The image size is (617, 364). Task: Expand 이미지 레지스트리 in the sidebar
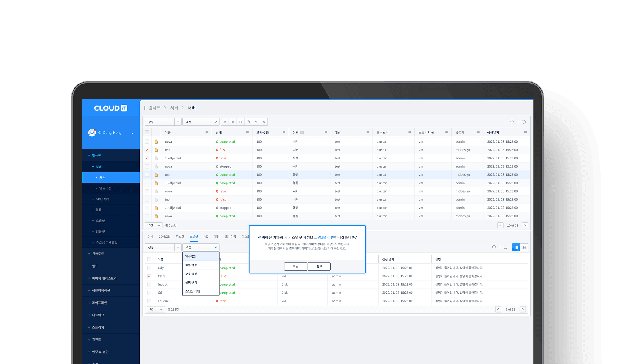click(103, 278)
